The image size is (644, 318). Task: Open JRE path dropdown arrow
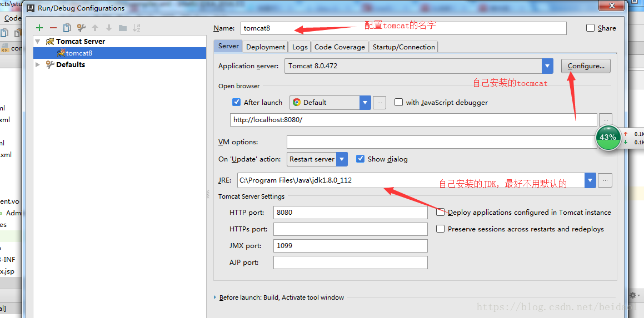point(590,180)
